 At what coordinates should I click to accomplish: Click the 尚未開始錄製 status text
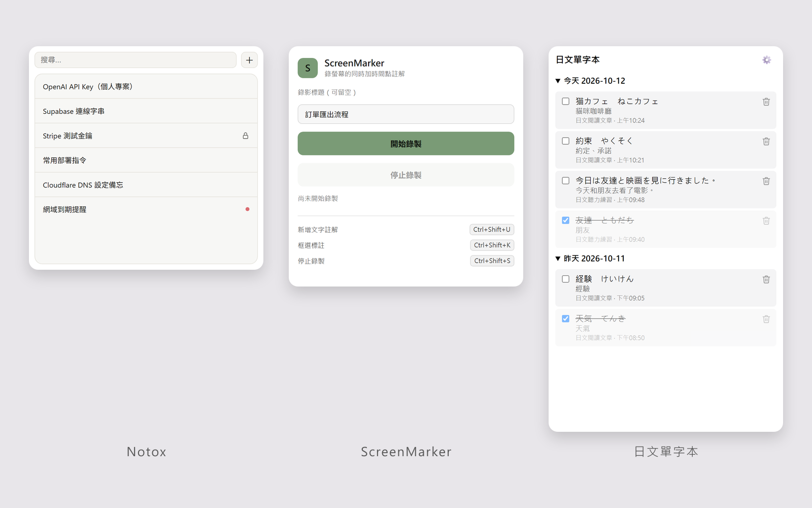pyautogui.click(x=318, y=199)
